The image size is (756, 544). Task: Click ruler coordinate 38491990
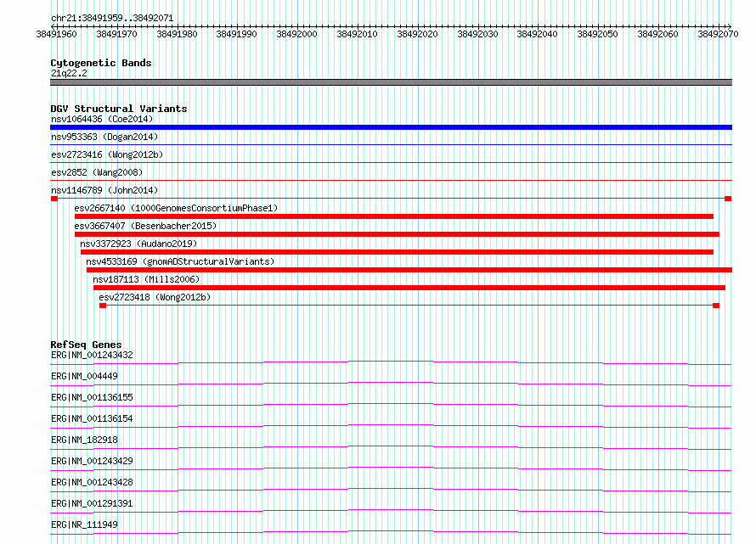(236, 34)
